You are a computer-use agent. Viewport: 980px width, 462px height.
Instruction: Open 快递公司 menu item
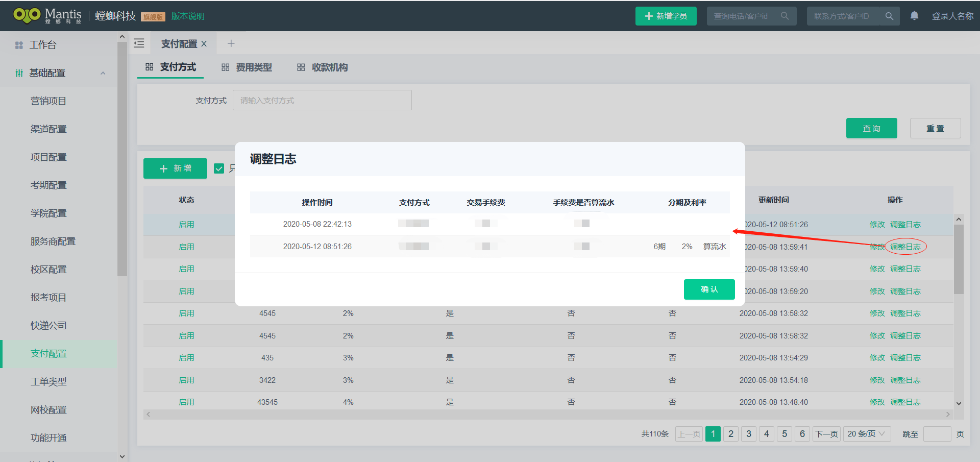point(48,326)
